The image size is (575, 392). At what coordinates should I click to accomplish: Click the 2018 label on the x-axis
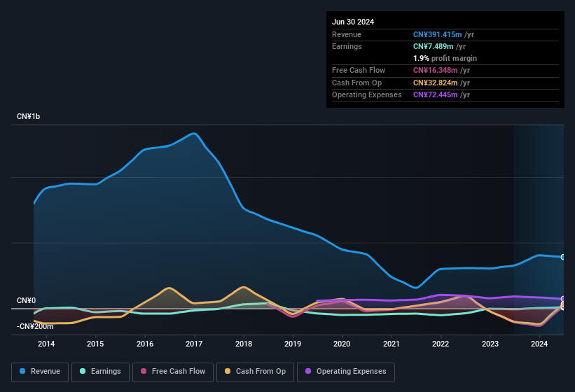[244, 344]
